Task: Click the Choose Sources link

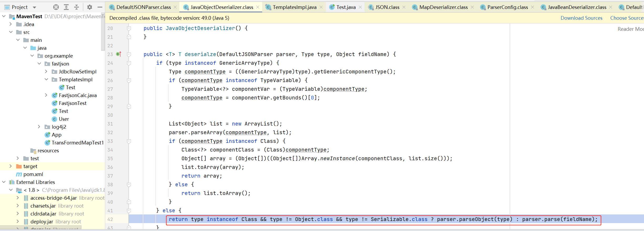Action: point(627,18)
